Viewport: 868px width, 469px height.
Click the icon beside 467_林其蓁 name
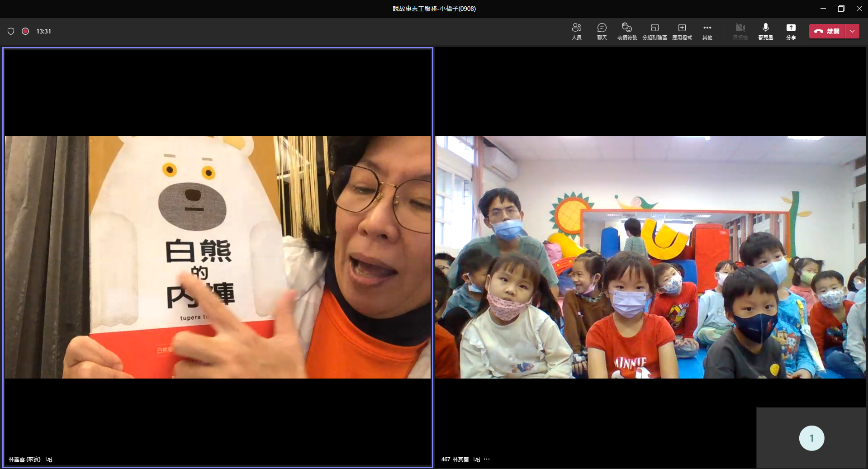(477, 459)
